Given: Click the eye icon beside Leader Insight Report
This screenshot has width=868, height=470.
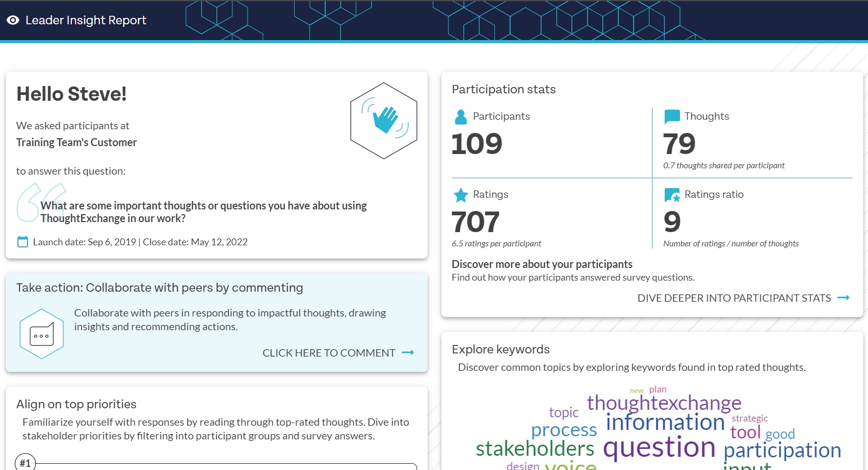Looking at the screenshot, I should [13, 20].
